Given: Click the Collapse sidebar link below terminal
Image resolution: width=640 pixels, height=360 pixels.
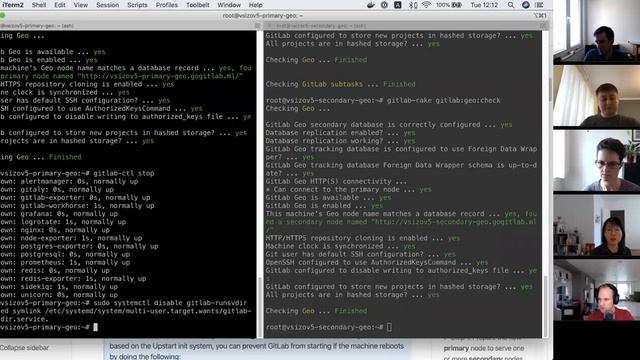Looking at the screenshot, I should coord(24,348).
